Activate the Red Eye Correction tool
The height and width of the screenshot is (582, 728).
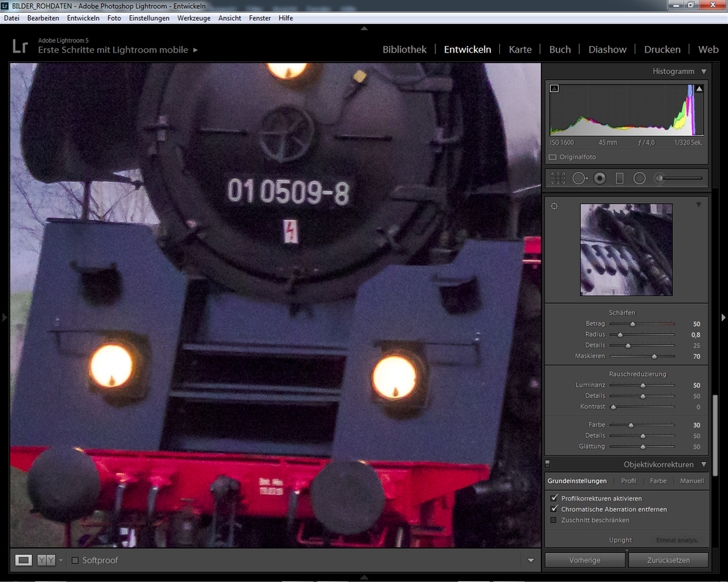[x=599, y=178]
